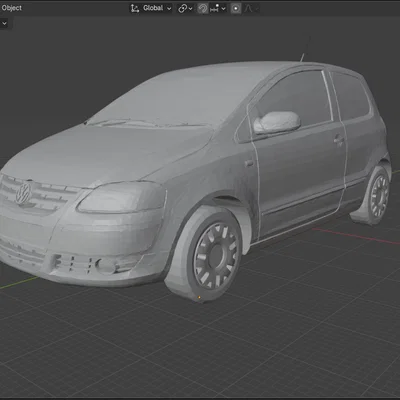Open the snapping options dropdown
The height and width of the screenshot is (400, 400).
[218, 8]
